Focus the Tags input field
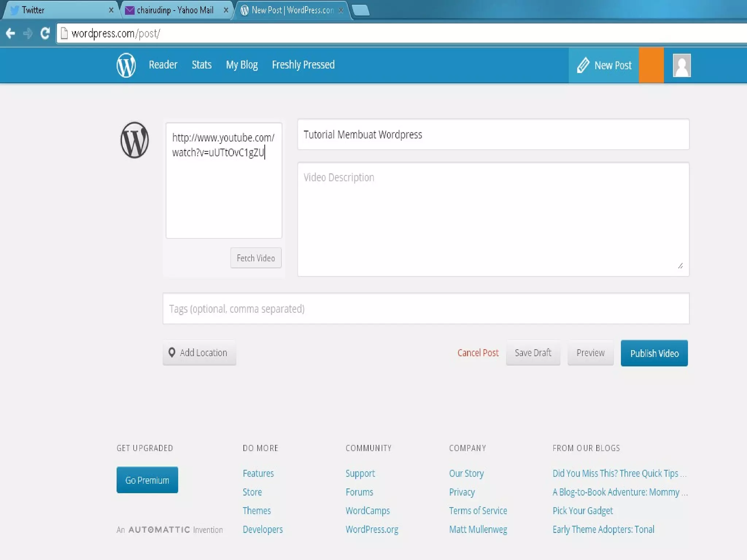Image resolution: width=747 pixels, height=560 pixels. tap(426, 308)
